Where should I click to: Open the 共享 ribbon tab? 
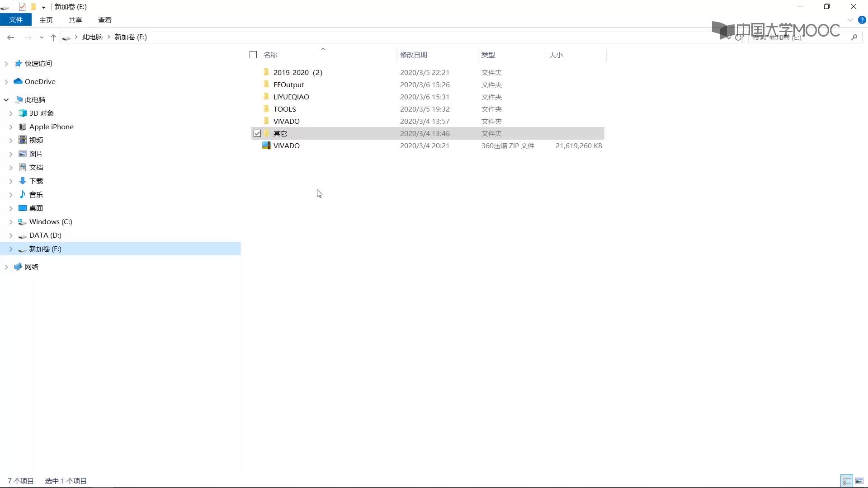coord(75,20)
